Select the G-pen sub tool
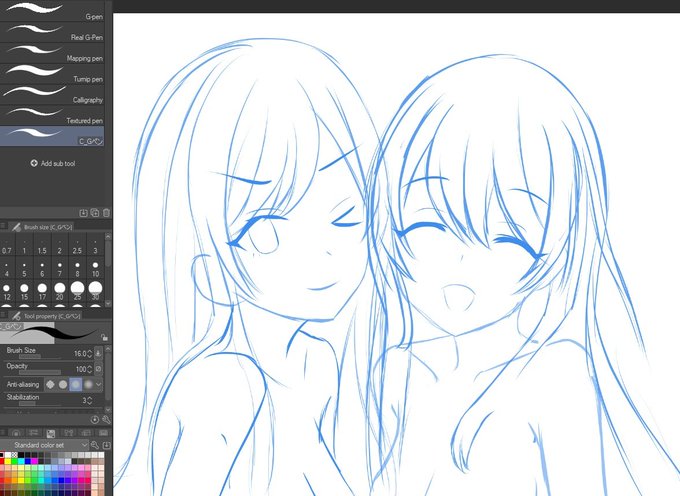The height and width of the screenshot is (496, 680). (52, 11)
